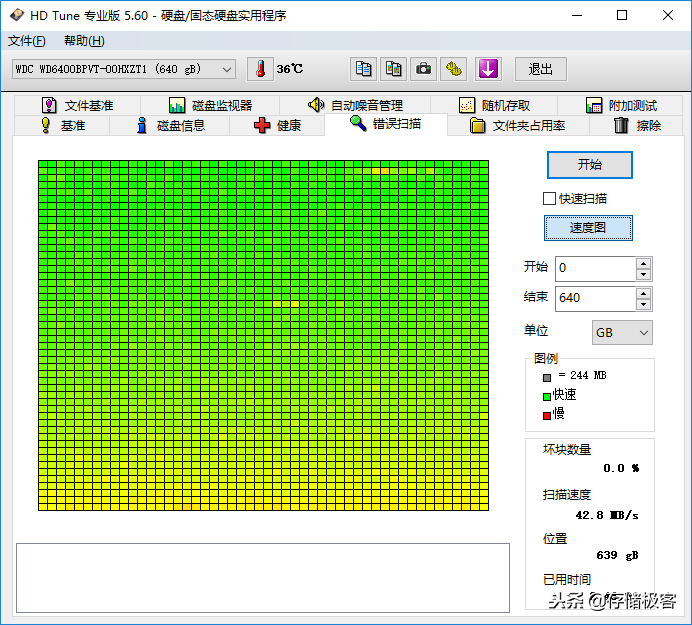The image size is (692, 625).
Task: Click the thermometer temperature icon
Action: coord(260,69)
